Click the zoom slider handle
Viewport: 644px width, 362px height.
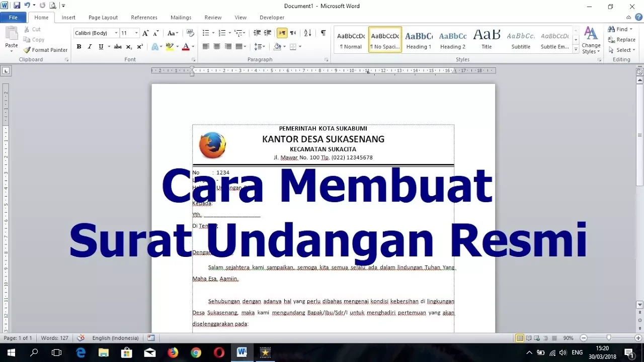(x=609, y=338)
